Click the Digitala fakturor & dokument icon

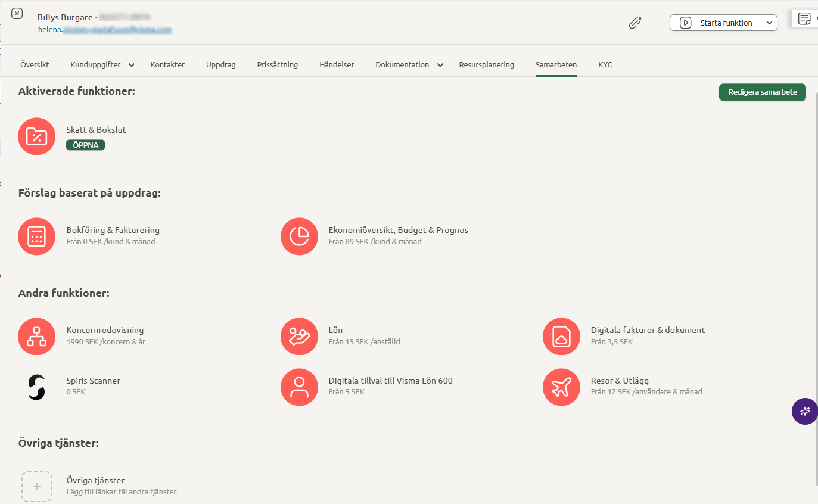[x=561, y=337]
